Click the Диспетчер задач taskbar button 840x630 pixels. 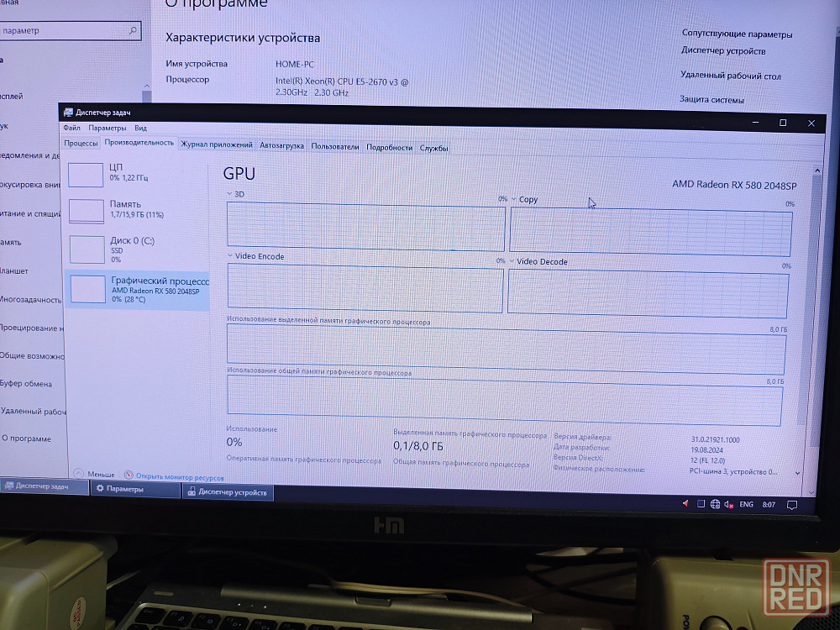tap(44, 486)
